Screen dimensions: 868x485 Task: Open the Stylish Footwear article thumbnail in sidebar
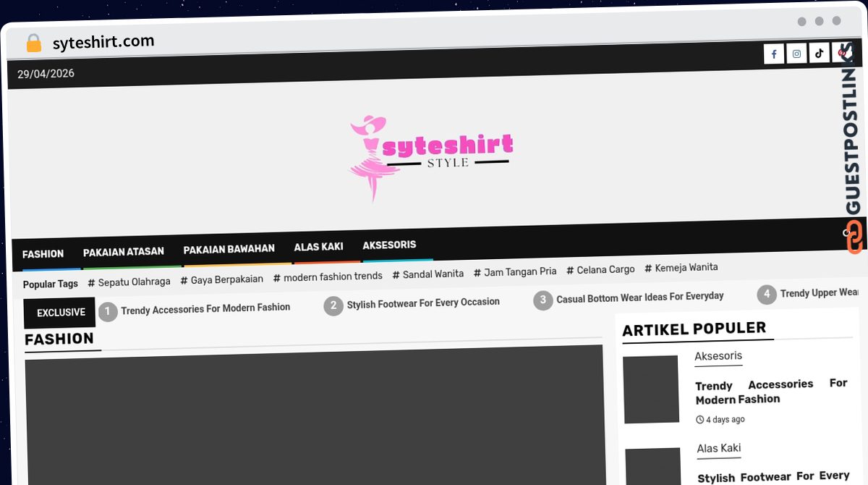click(x=653, y=466)
